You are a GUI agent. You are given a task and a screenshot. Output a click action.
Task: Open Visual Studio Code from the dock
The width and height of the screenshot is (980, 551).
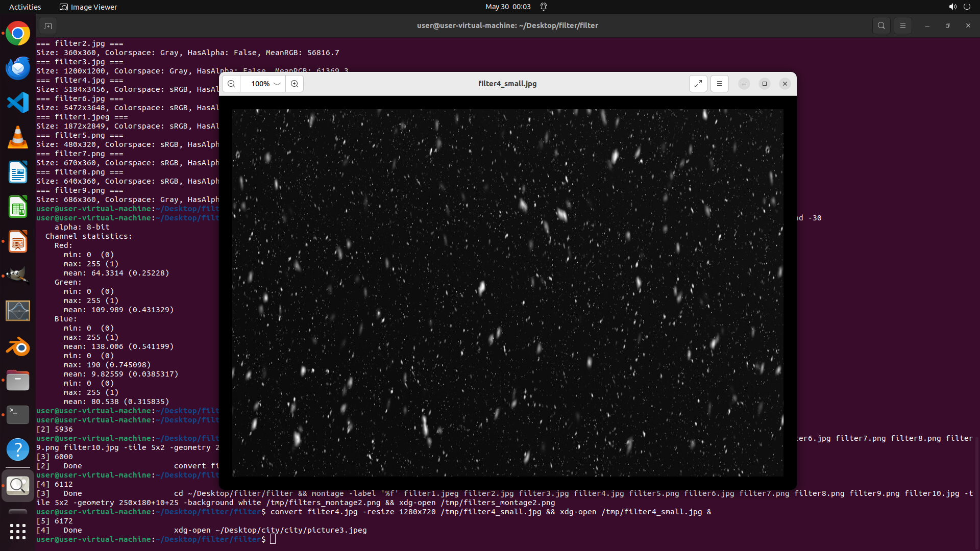18,103
